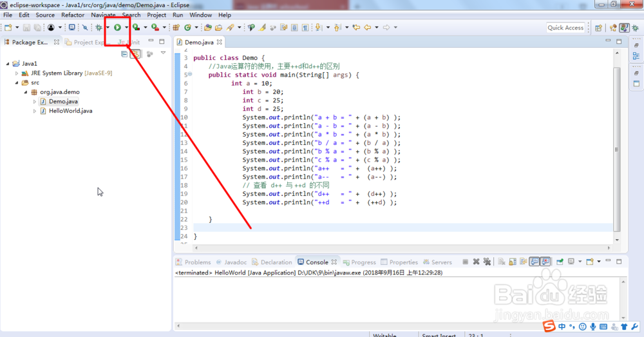Toggle Show Whitespace Characters pilcrow button
Image resolution: width=644 pixels, height=337 pixels.
point(305,28)
